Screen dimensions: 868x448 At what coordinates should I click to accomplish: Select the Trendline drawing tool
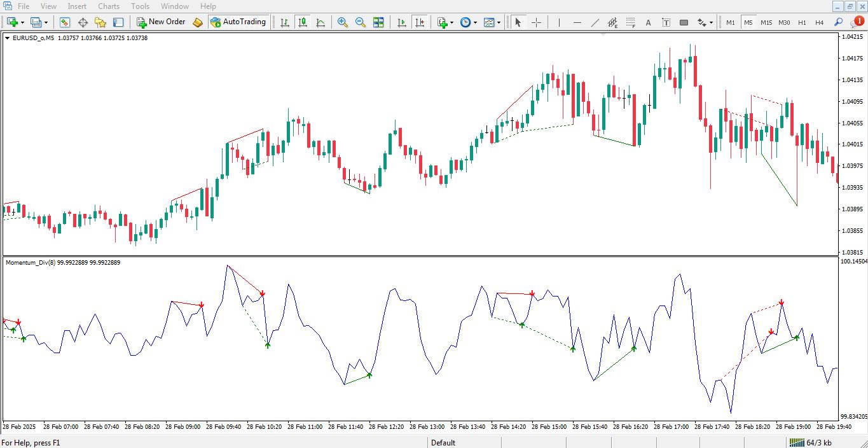tap(595, 22)
